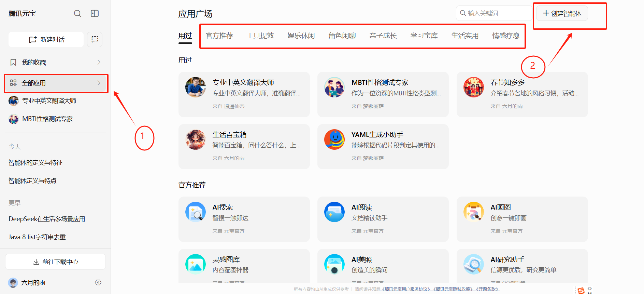Image resolution: width=644 pixels, height=294 pixels.
Task: Click the magnifier icon in keyword search box
Action: (463, 13)
